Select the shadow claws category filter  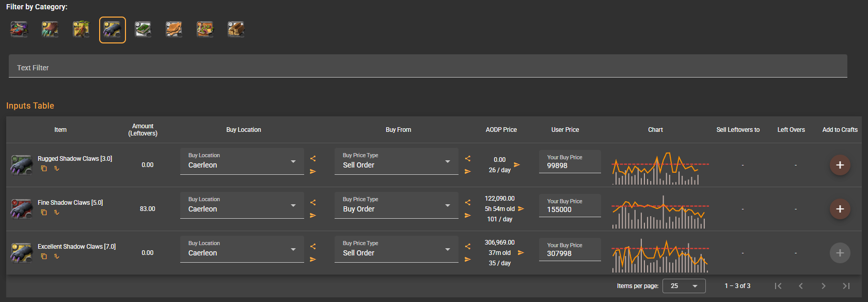point(112,30)
